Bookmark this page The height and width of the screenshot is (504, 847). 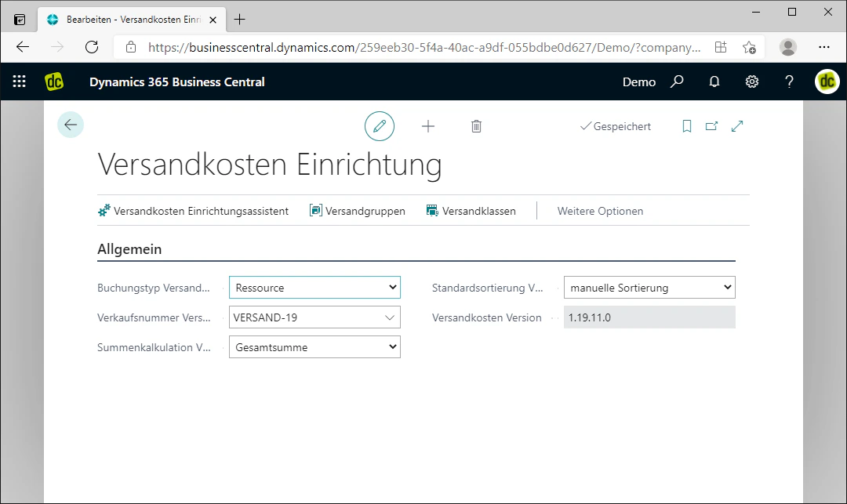[686, 126]
